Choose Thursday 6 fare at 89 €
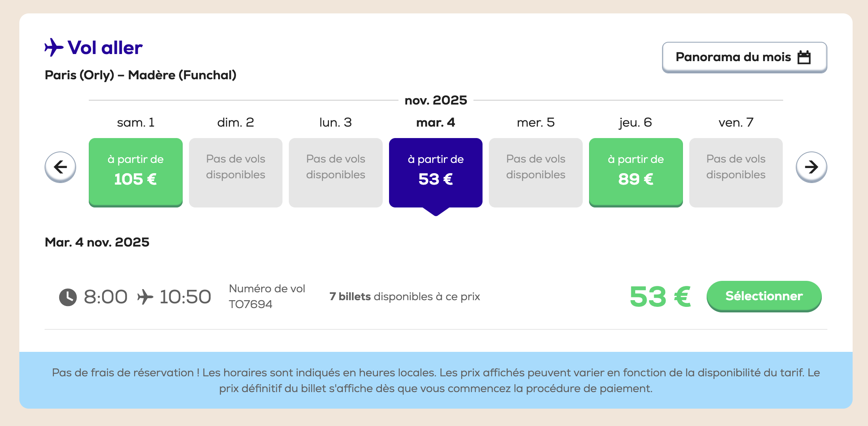868x426 pixels. tap(636, 172)
